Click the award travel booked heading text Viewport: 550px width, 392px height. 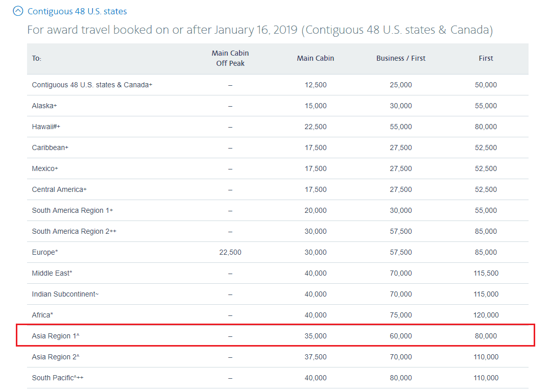tap(259, 30)
